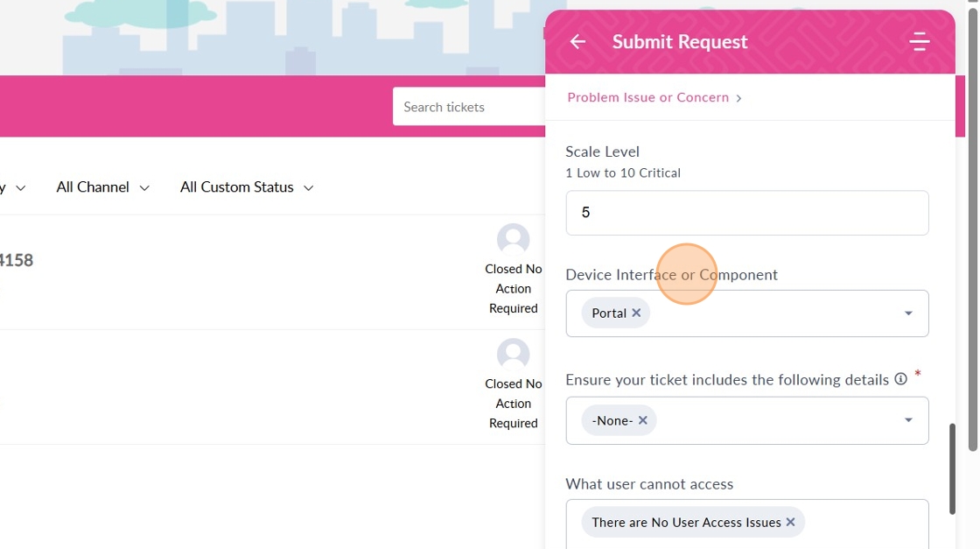Remove the Portal tag
This screenshot has height=549, width=980.
pos(636,313)
